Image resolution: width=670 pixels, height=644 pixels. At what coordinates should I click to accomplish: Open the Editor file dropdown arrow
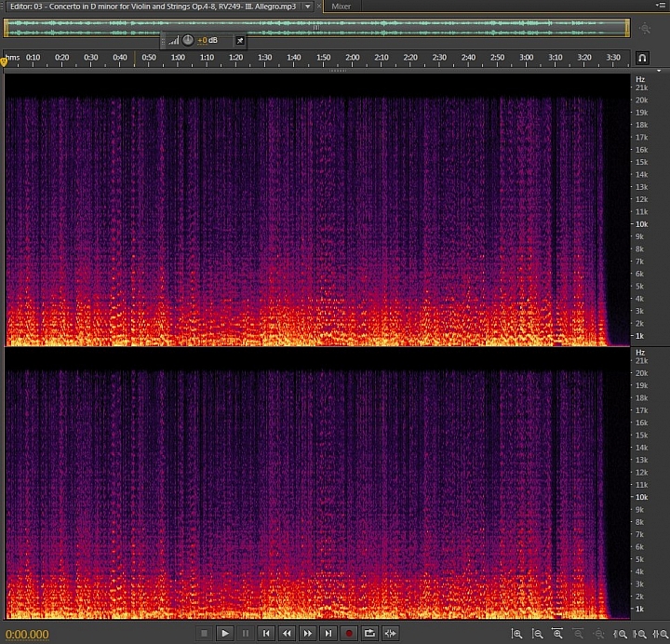(x=308, y=7)
